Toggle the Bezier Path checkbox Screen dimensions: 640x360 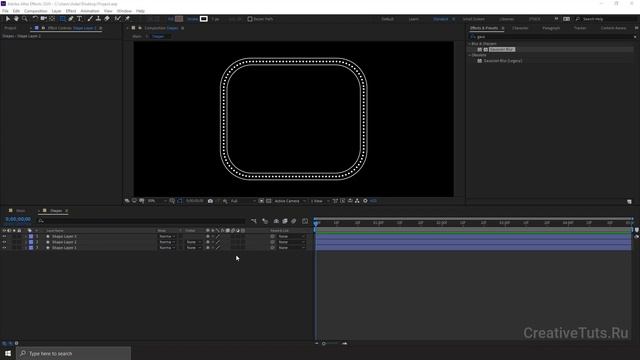[x=250, y=19]
